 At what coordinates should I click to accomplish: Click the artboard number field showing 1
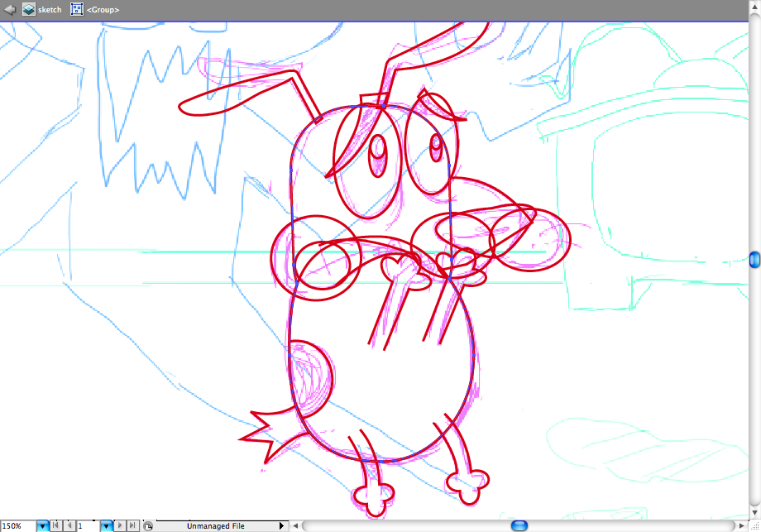pyautogui.click(x=89, y=525)
